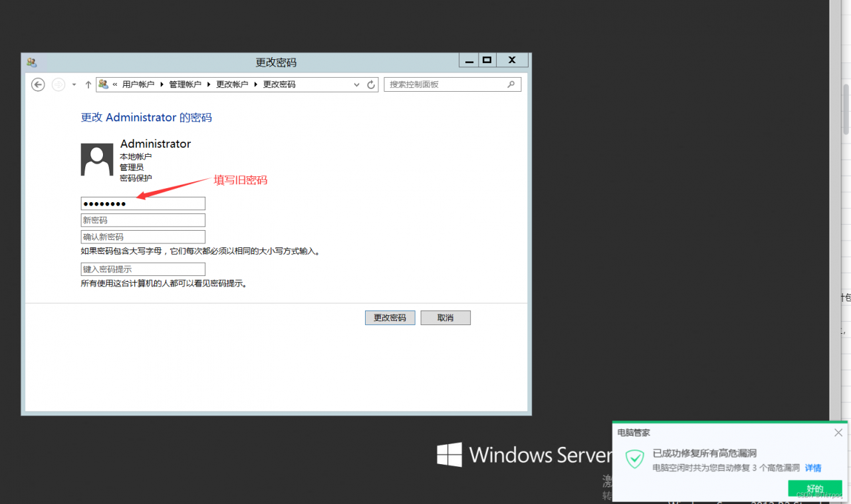Open the address bar history dropdown
Screen dimensions: 851x504
tap(358, 84)
